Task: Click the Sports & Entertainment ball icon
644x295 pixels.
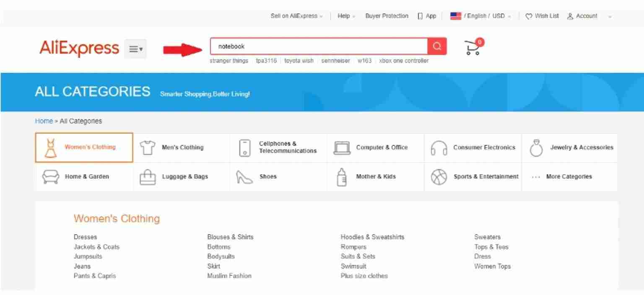Action: click(439, 176)
